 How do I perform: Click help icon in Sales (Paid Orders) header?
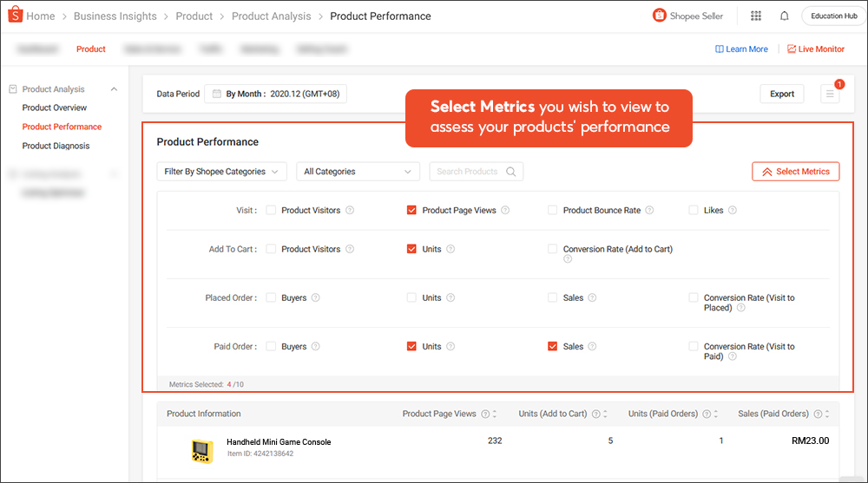tap(818, 414)
